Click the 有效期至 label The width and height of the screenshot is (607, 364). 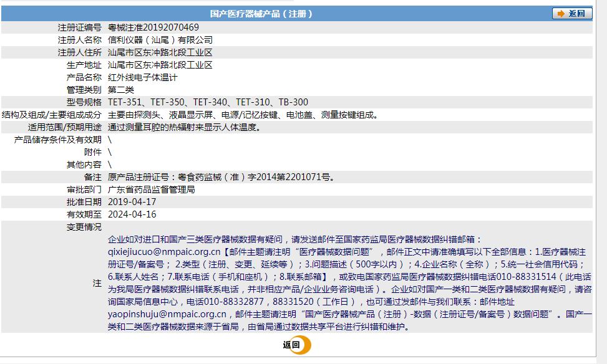(x=84, y=214)
